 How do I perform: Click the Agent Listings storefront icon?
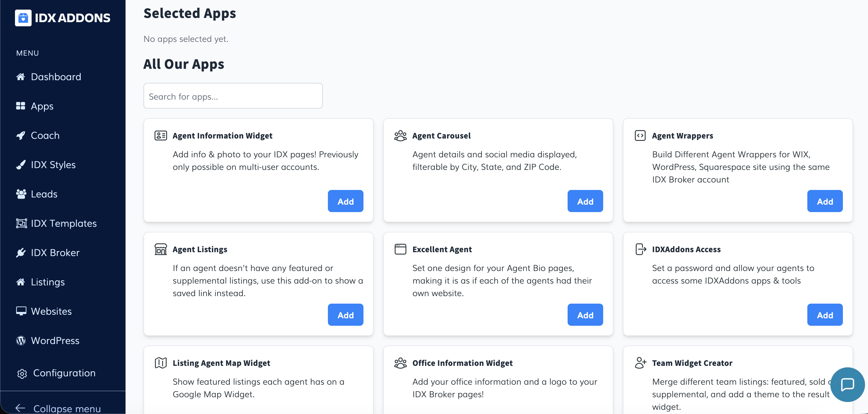(161, 249)
